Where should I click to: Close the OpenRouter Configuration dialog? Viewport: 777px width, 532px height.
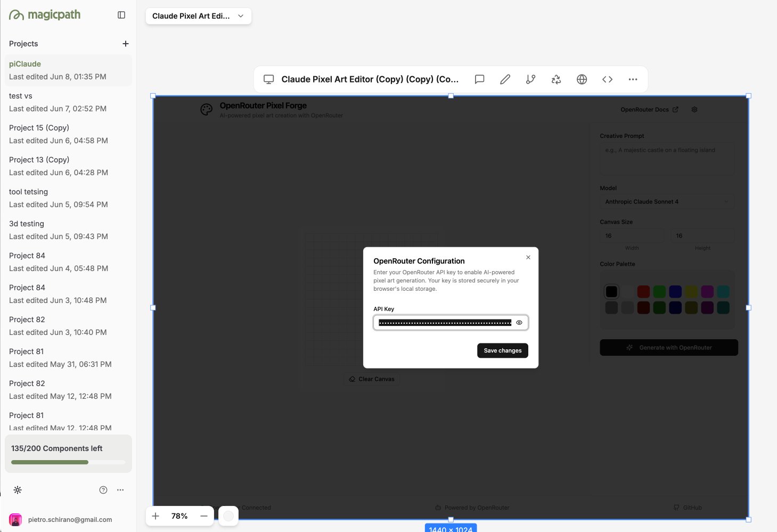coord(528,257)
